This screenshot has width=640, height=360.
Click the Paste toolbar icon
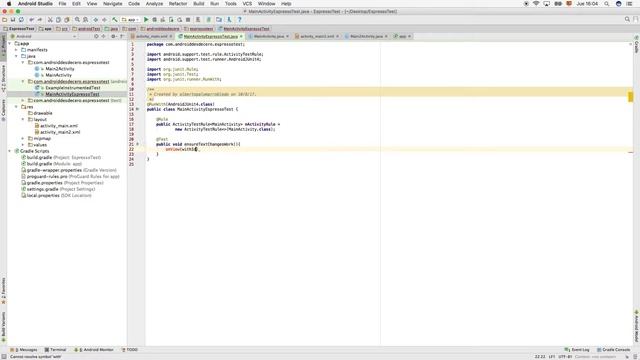[x=67, y=20]
